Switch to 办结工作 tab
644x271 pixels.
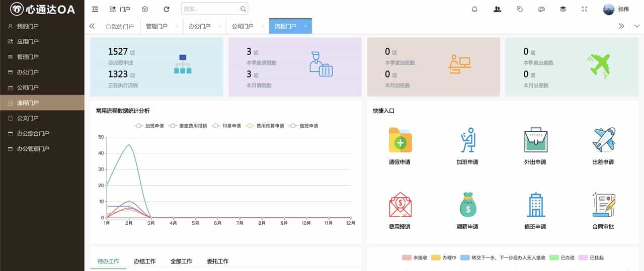[x=144, y=261]
